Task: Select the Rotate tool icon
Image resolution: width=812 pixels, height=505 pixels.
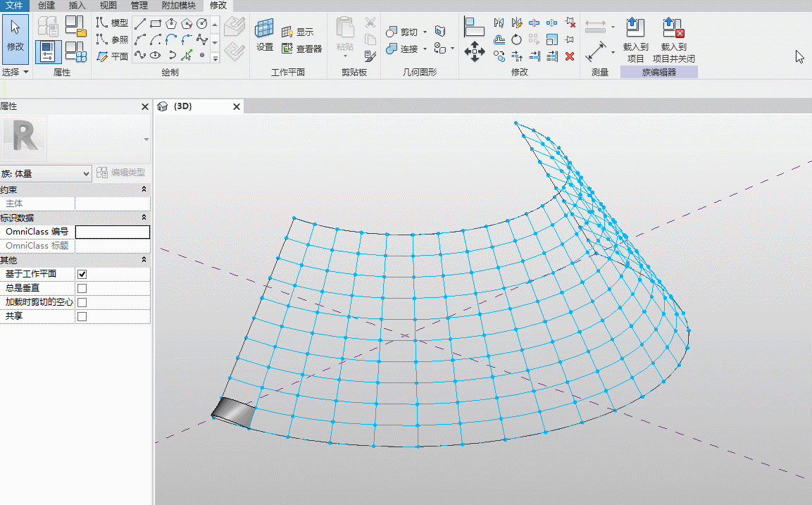Action: [x=516, y=39]
